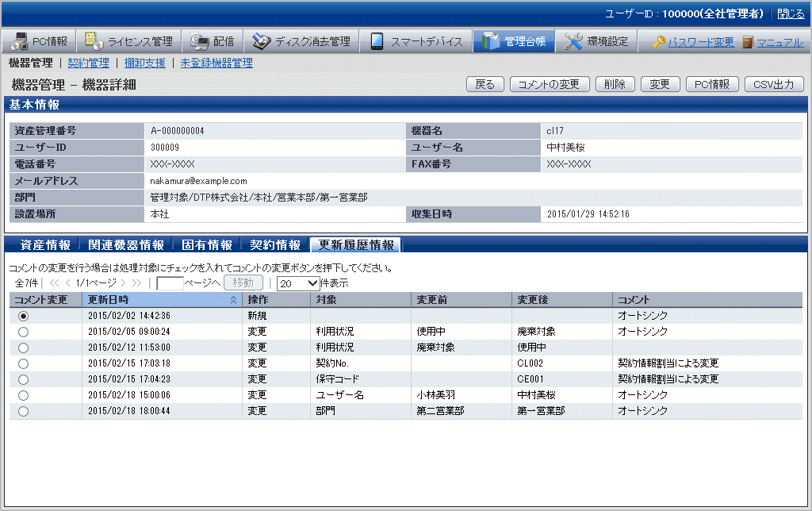Open the 未登録機器管理 link
This screenshot has width=812, height=511.
click(x=216, y=63)
